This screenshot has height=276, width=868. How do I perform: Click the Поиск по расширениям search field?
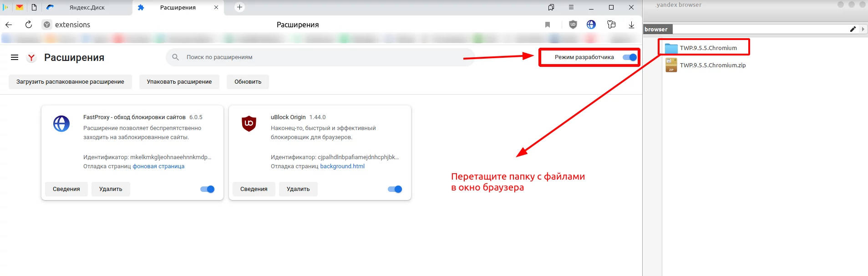point(319,57)
